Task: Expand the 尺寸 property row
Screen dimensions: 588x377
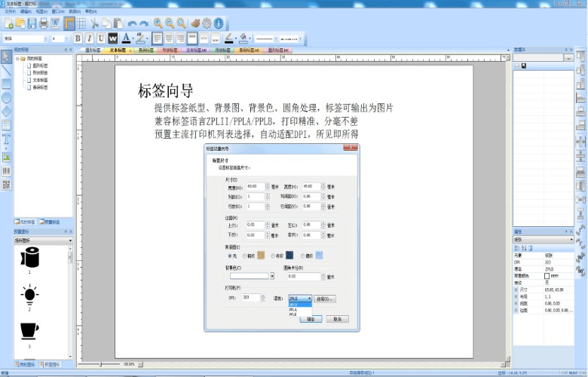Action: point(516,290)
